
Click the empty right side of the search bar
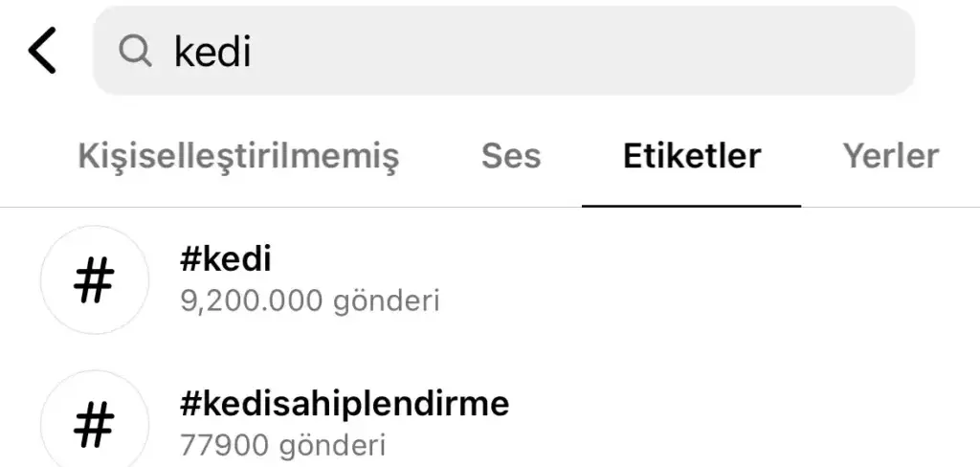pyautogui.click(x=766, y=51)
